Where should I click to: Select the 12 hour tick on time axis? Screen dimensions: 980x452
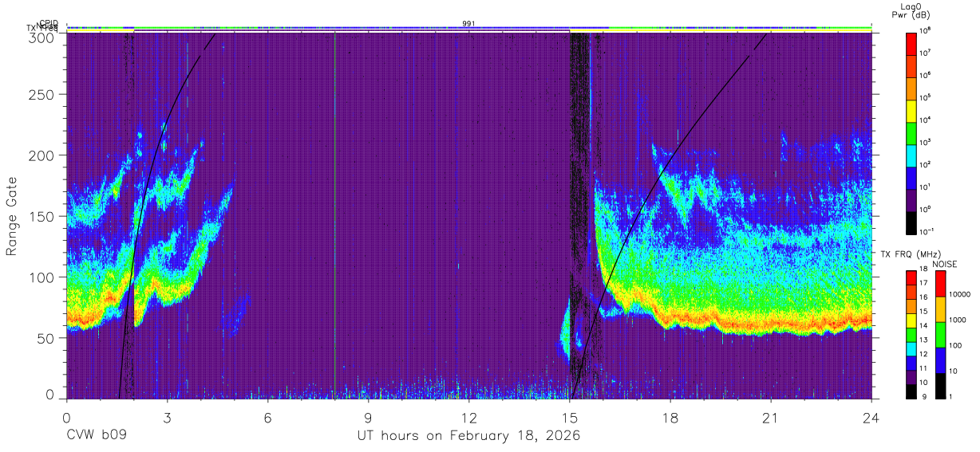(x=468, y=417)
